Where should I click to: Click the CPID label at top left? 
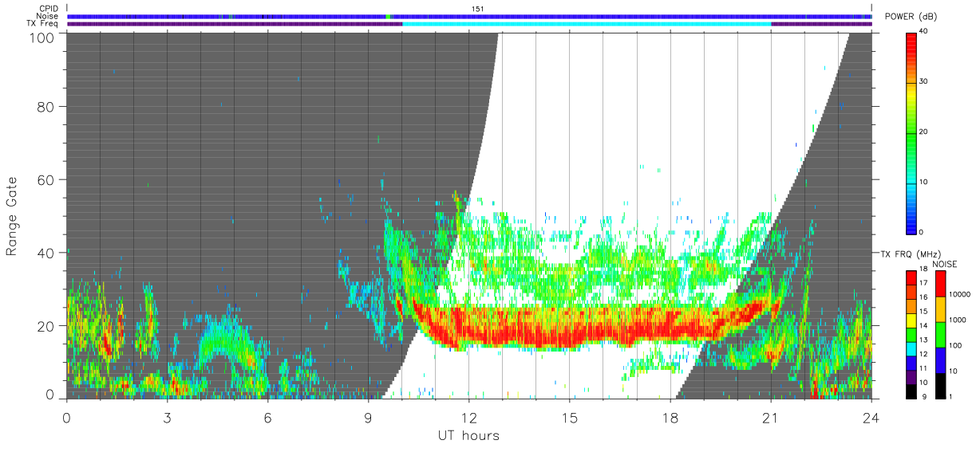click(x=49, y=9)
